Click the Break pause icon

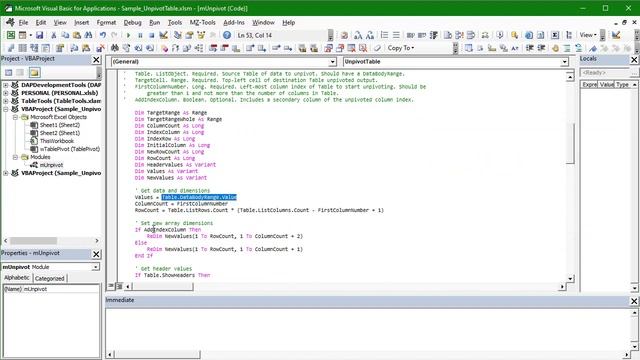(140, 35)
